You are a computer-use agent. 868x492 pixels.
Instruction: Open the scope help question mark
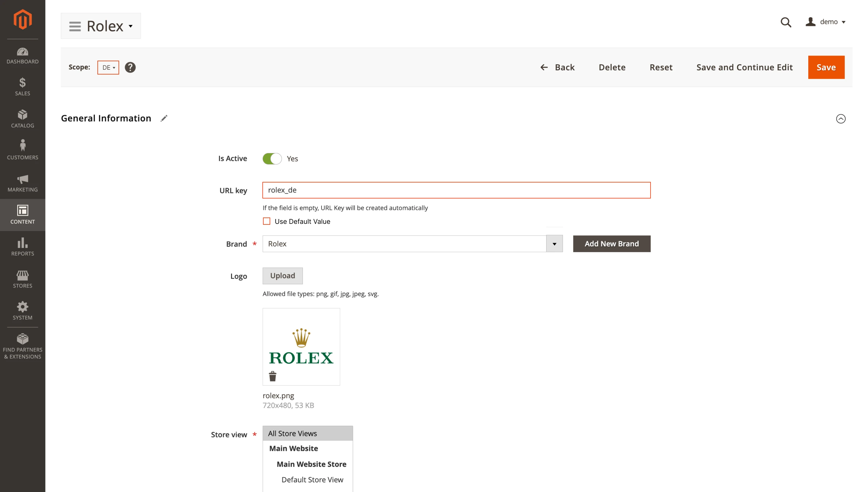click(130, 67)
